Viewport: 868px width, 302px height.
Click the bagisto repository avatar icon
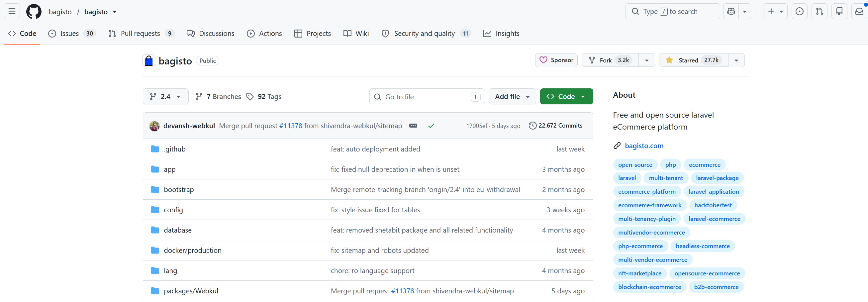click(148, 61)
